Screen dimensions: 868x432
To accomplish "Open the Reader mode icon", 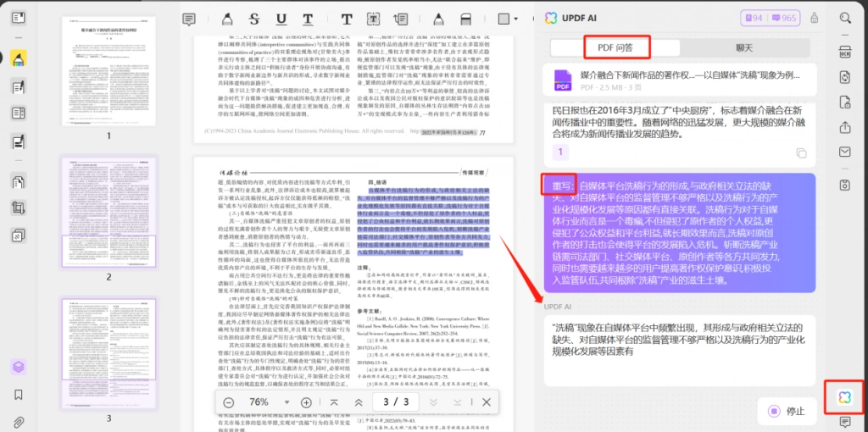I will coord(19,18).
